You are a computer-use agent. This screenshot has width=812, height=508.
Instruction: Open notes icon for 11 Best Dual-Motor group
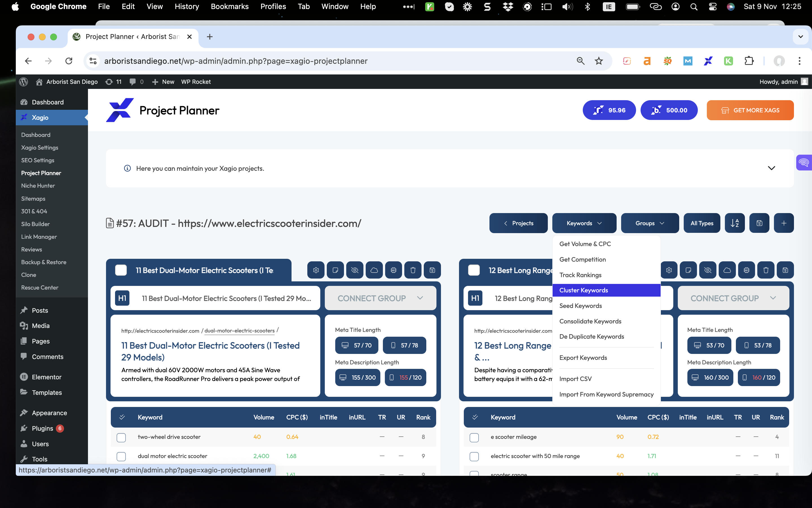click(x=335, y=270)
